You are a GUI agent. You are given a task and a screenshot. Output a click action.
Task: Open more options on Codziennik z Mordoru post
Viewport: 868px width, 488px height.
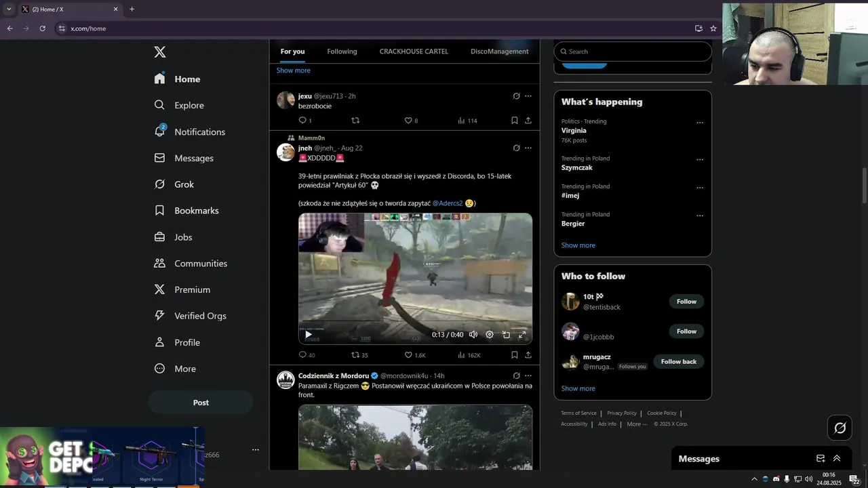pos(528,375)
